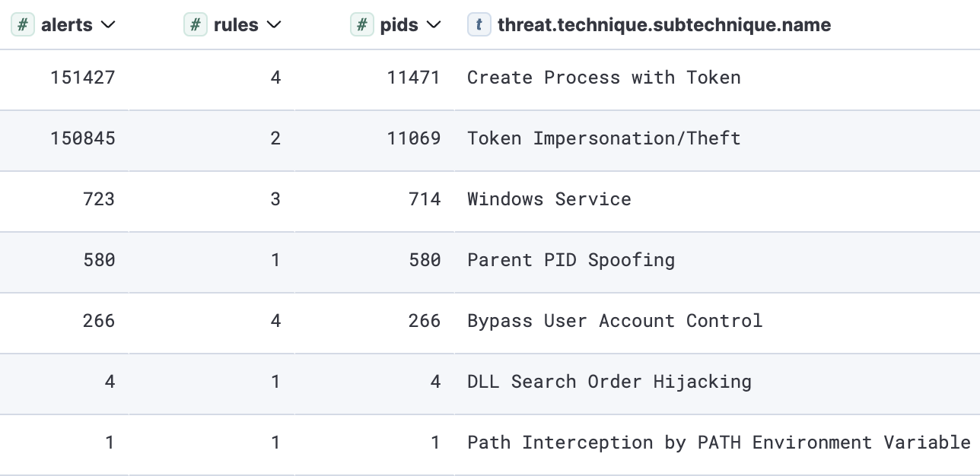The height and width of the screenshot is (476, 980).
Task: Click the alerts column header label
Action: pyautogui.click(x=67, y=25)
